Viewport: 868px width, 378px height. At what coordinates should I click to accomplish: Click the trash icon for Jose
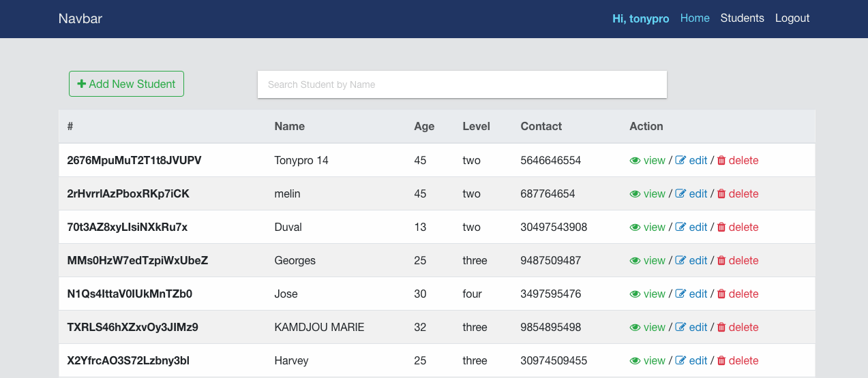point(721,294)
